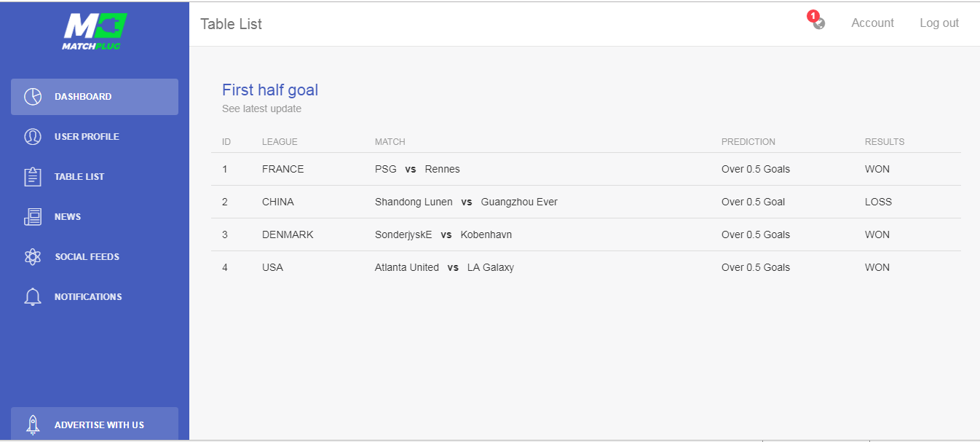Viewport: 980px width, 442px height.
Task: Click the rocket icon on Advertise button
Action: (33, 425)
